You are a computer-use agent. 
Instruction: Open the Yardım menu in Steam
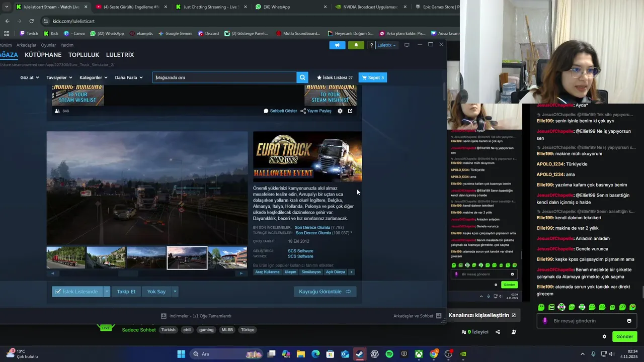tap(67, 45)
